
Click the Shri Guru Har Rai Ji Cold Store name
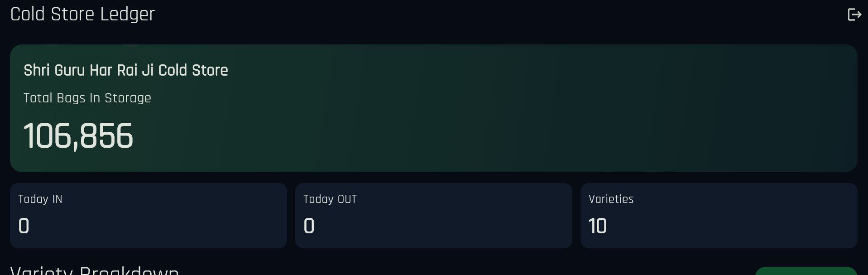point(126,70)
